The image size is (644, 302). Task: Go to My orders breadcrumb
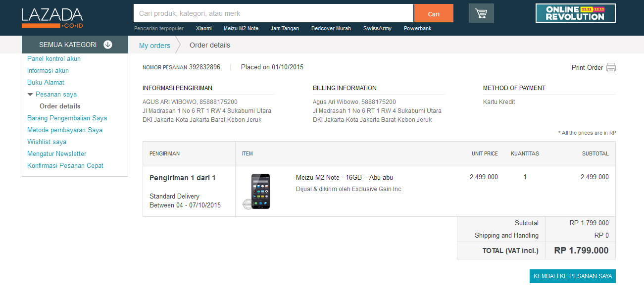click(x=154, y=46)
